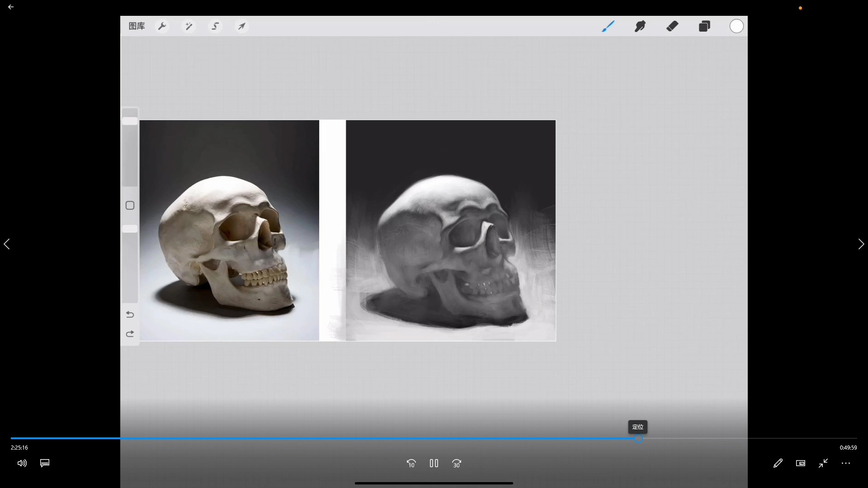
Task: Toggle subtitles captions button
Action: tap(45, 463)
